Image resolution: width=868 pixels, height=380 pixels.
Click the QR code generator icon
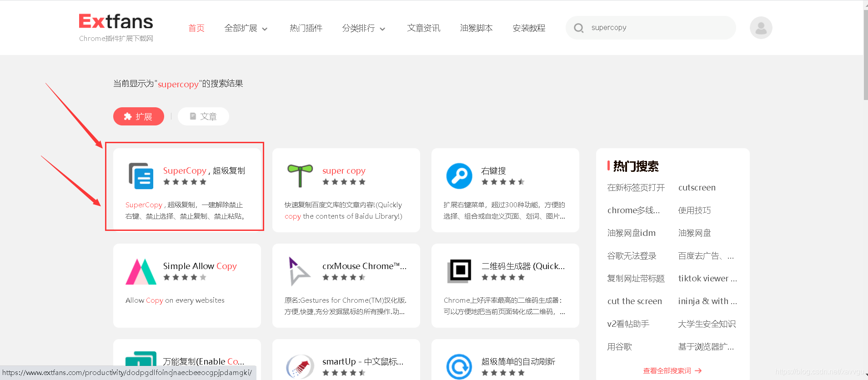coord(459,271)
